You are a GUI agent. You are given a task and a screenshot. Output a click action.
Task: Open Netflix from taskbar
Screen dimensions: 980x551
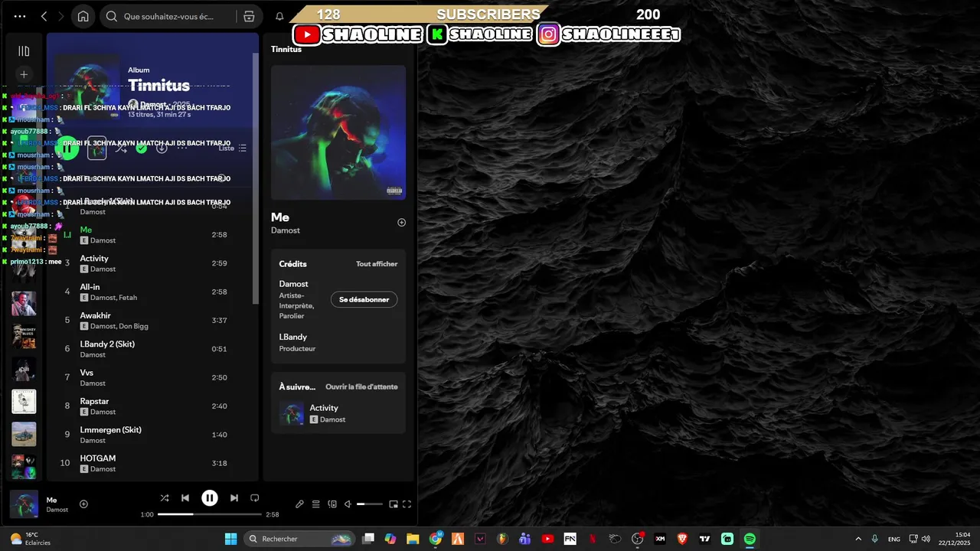click(593, 539)
